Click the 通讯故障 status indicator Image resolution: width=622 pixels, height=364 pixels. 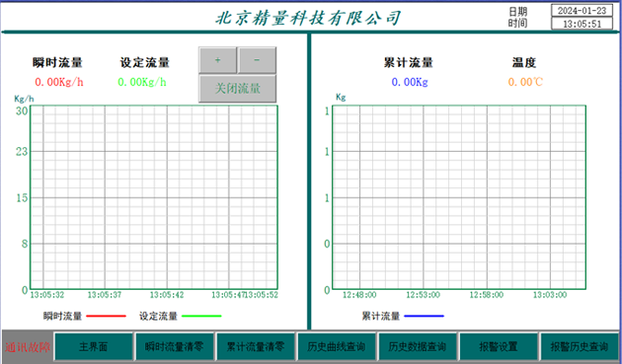(28, 347)
